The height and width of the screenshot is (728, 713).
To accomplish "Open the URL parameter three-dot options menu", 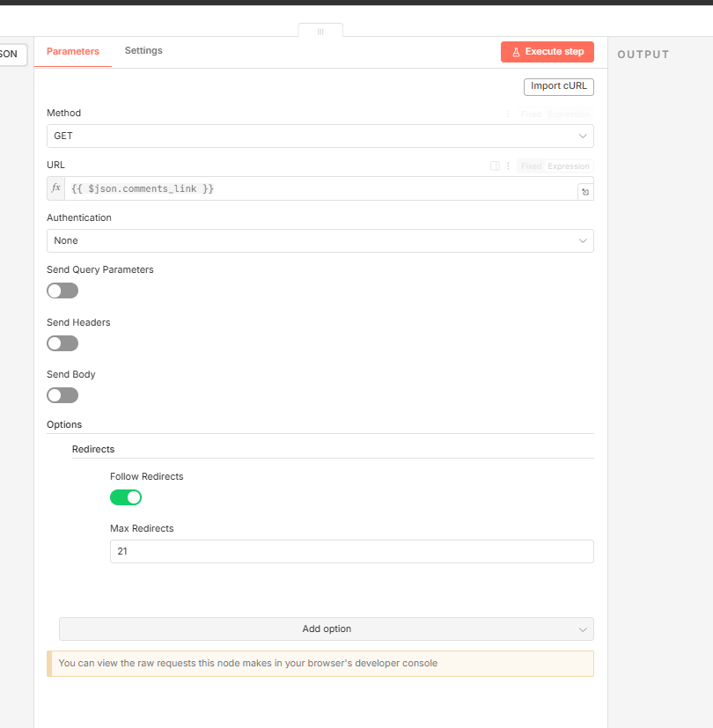I will click(508, 165).
